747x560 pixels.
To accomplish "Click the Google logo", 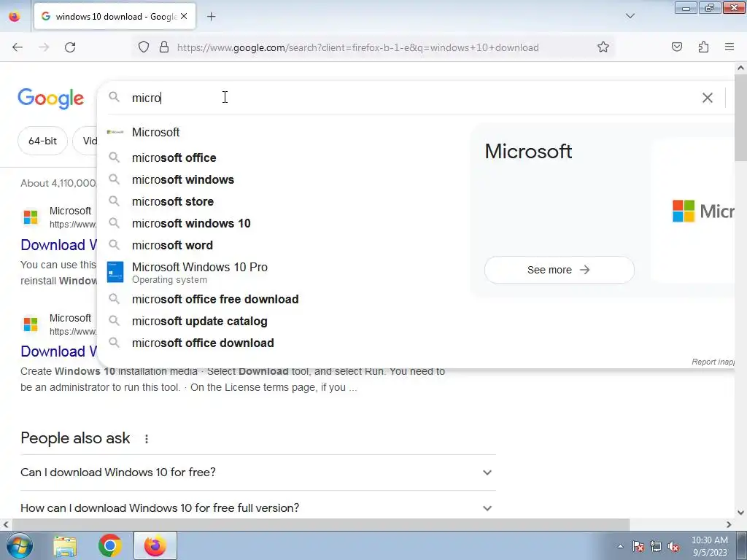I will (x=51, y=98).
